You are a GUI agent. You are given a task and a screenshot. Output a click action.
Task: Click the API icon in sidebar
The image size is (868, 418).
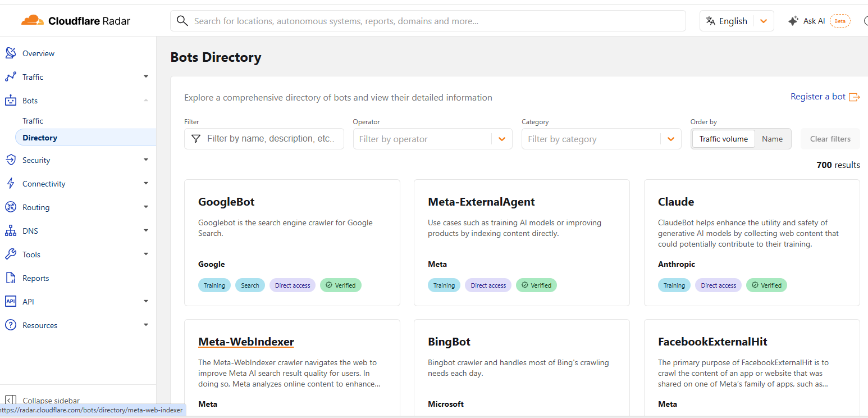point(11,302)
